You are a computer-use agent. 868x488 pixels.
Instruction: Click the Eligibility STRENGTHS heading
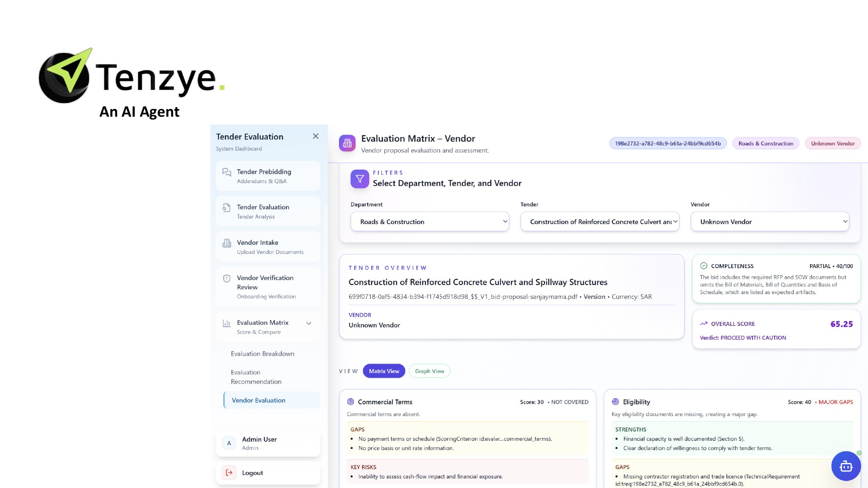631,429
